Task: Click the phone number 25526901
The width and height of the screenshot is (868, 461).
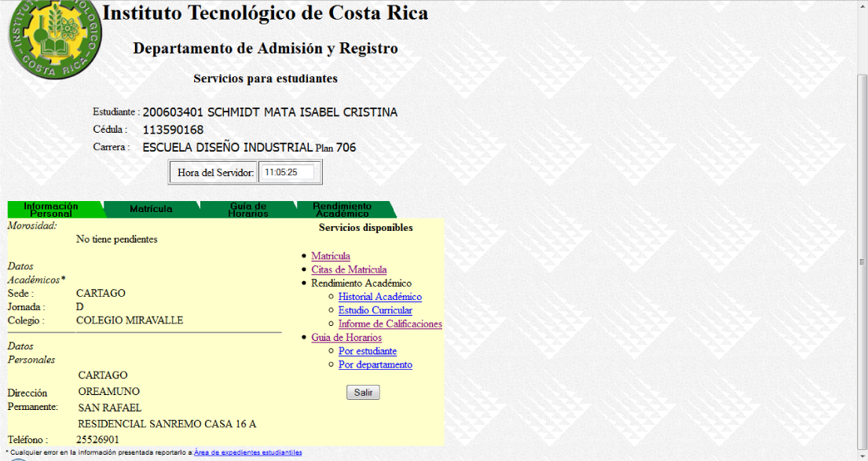Action: [97, 440]
